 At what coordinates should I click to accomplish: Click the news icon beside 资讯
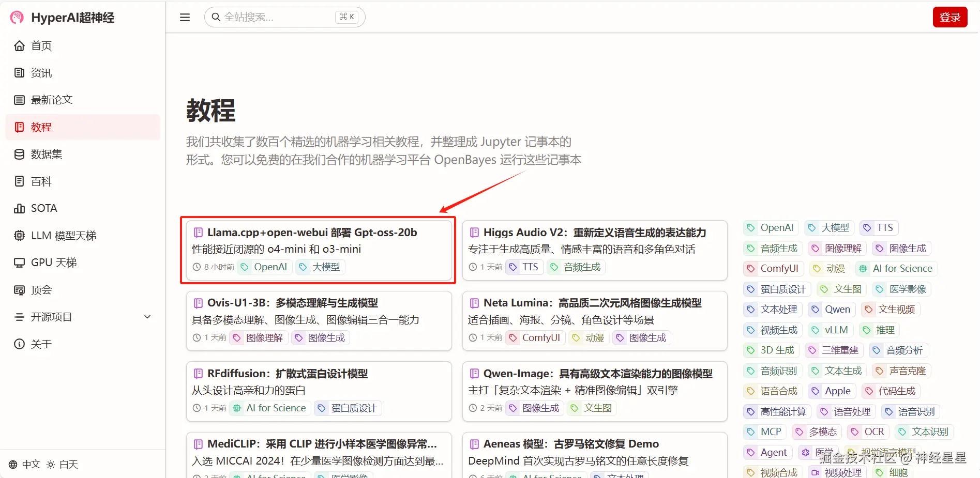click(x=19, y=73)
